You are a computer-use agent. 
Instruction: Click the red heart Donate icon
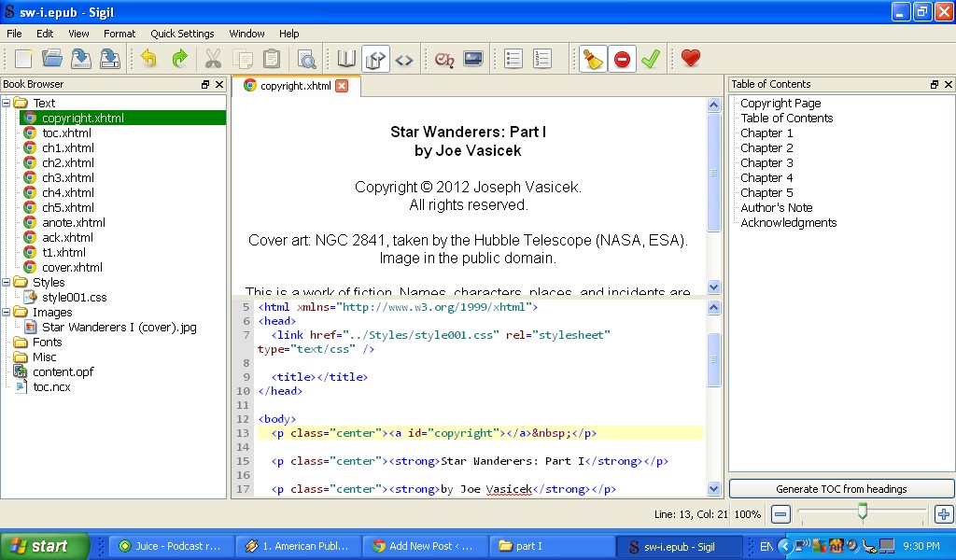[x=690, y=58]
